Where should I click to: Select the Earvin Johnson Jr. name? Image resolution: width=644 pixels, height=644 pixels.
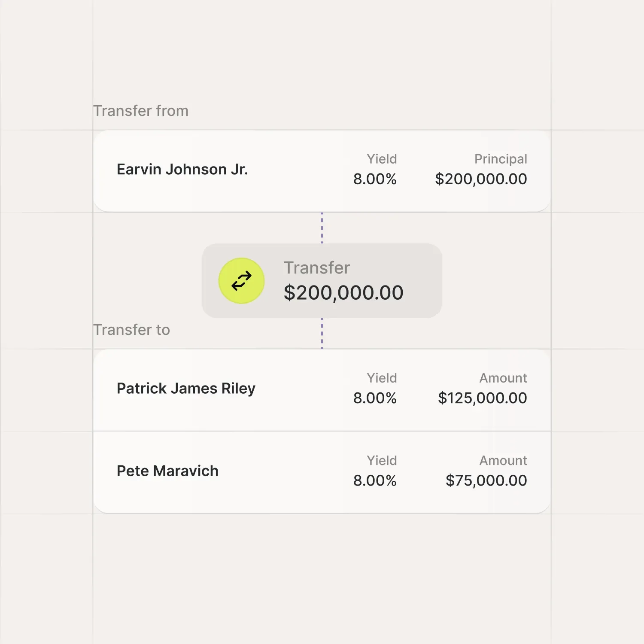(x=182, y=170)
